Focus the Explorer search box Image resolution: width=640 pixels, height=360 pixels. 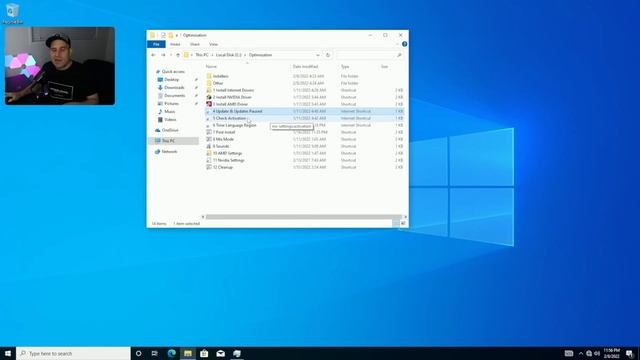[370, 55]
